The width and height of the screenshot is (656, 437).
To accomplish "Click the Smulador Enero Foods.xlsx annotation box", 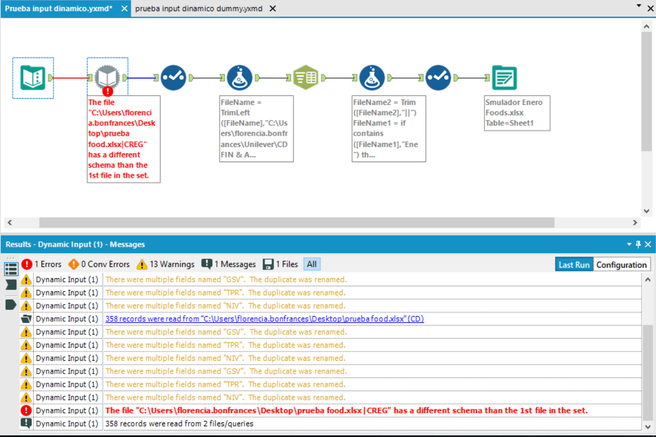I will point(517,113).
